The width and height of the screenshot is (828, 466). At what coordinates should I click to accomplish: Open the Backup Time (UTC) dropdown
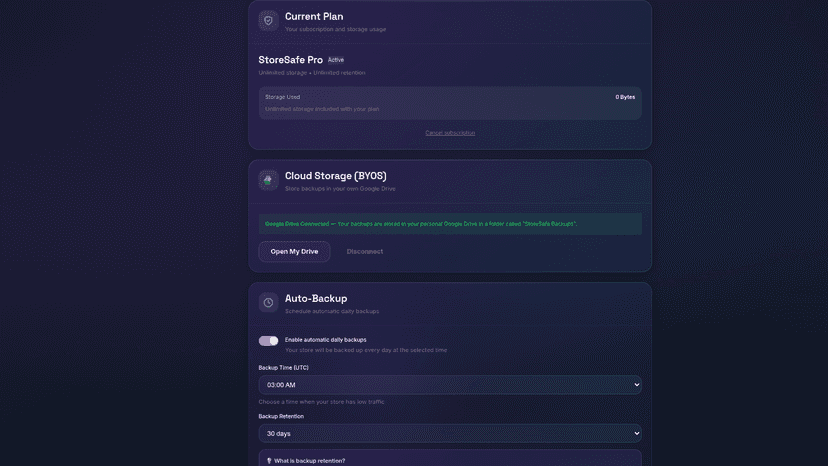point(450,385)
